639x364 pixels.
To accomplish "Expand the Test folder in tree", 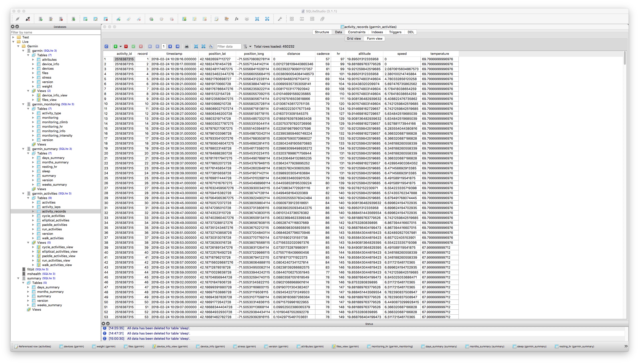I will click(13, 37).
